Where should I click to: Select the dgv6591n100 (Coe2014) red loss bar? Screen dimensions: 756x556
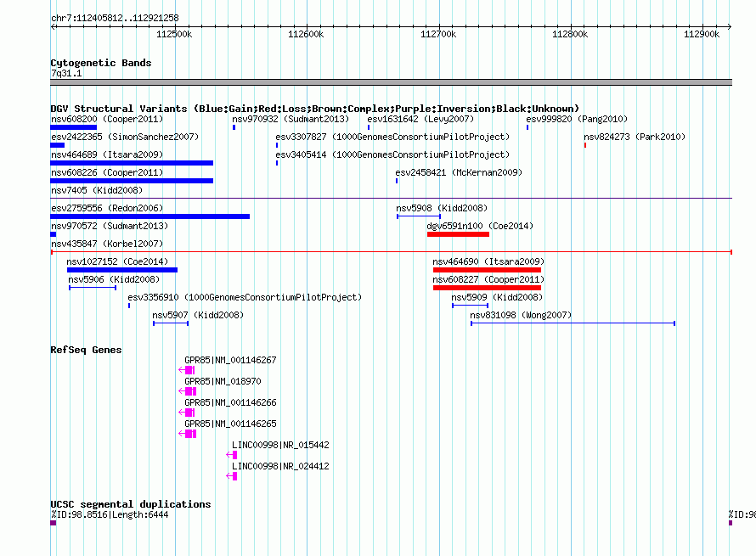pyautogui.click(x=458, y=234)
